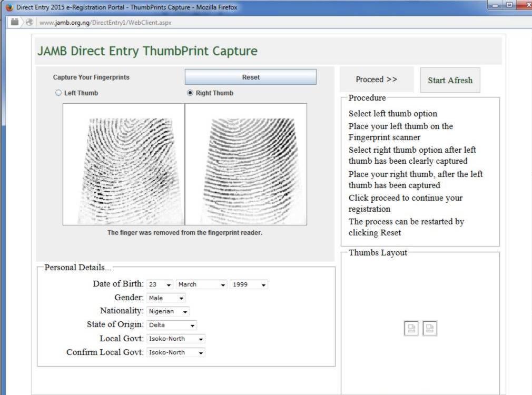Click the 'Nationality:' label
532x395 pixels.
[x=122, y=311]
